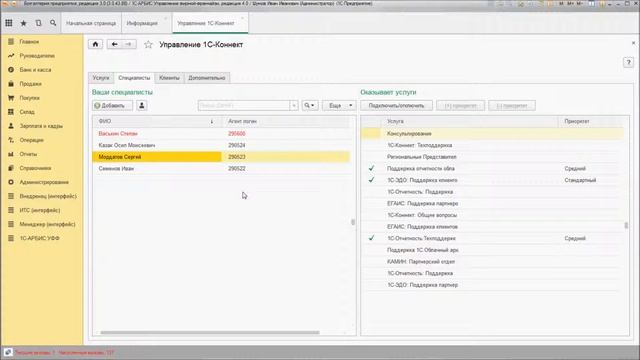Select the Региональные Представители service
This screenshot has height=360, width=640.
[x=422, y=157]
